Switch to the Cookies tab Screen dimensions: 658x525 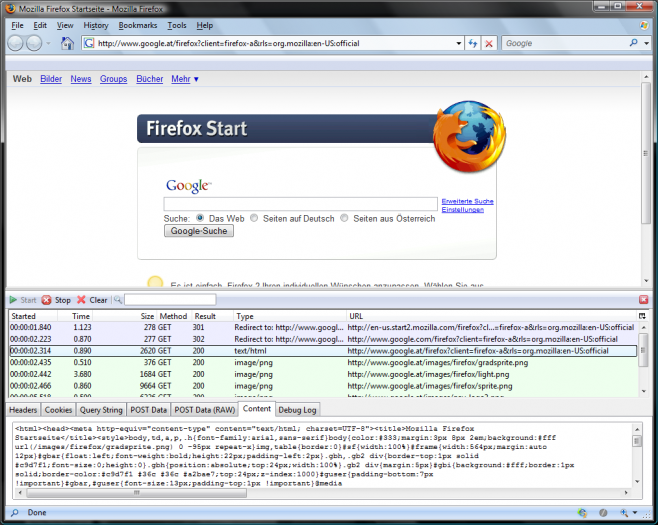click(58, 410)
